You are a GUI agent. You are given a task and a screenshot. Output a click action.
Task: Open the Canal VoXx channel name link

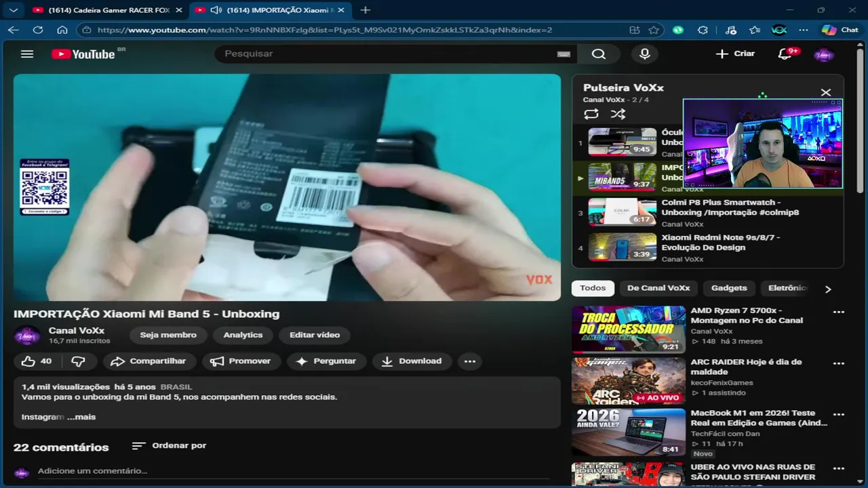pos(77,331)
